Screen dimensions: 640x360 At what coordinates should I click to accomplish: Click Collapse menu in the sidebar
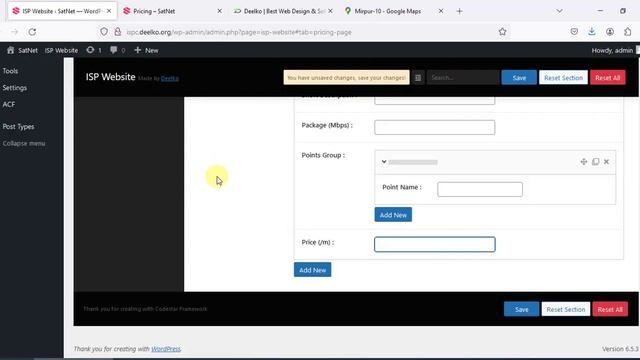(x=24, y=143)
